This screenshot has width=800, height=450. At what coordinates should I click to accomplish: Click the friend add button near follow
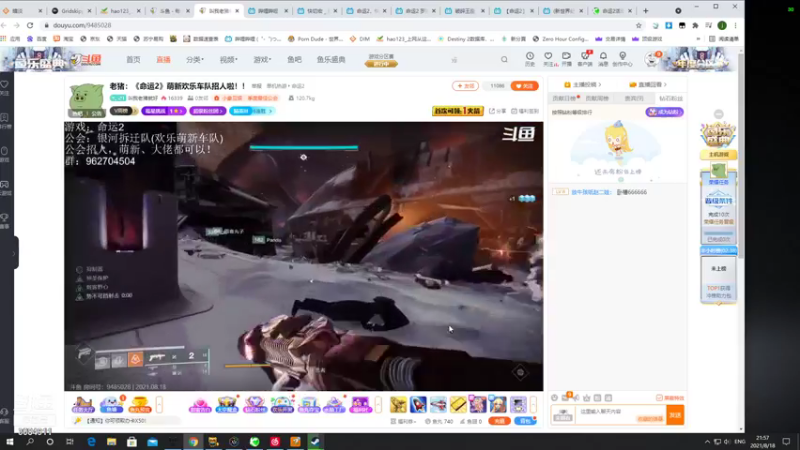coord(465,86)
